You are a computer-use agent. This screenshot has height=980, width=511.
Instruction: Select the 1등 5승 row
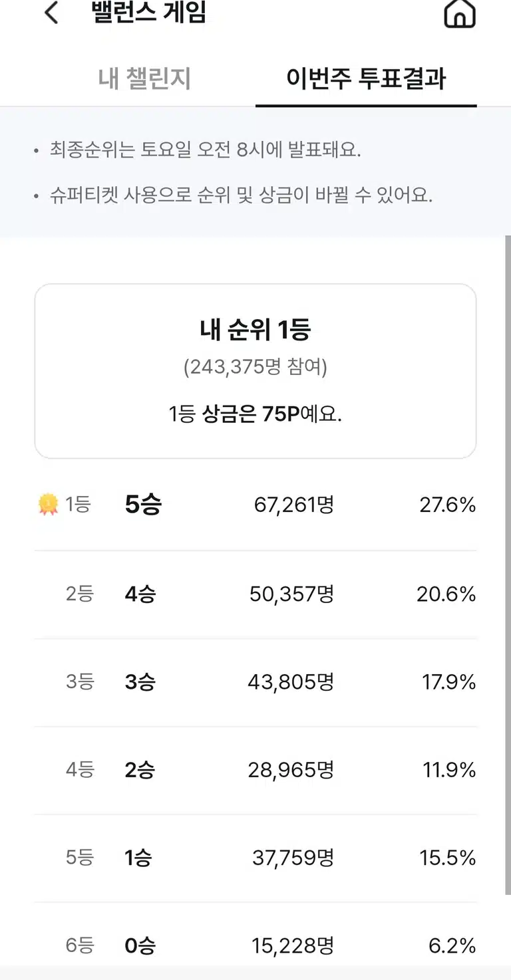[255, 506]
